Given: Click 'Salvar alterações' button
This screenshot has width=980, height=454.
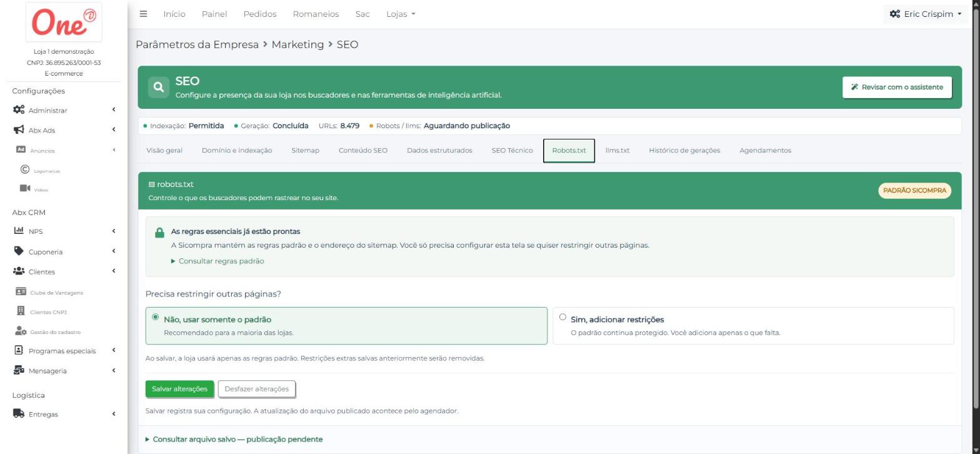Looking at the screenshot, I should pos(179,389).
